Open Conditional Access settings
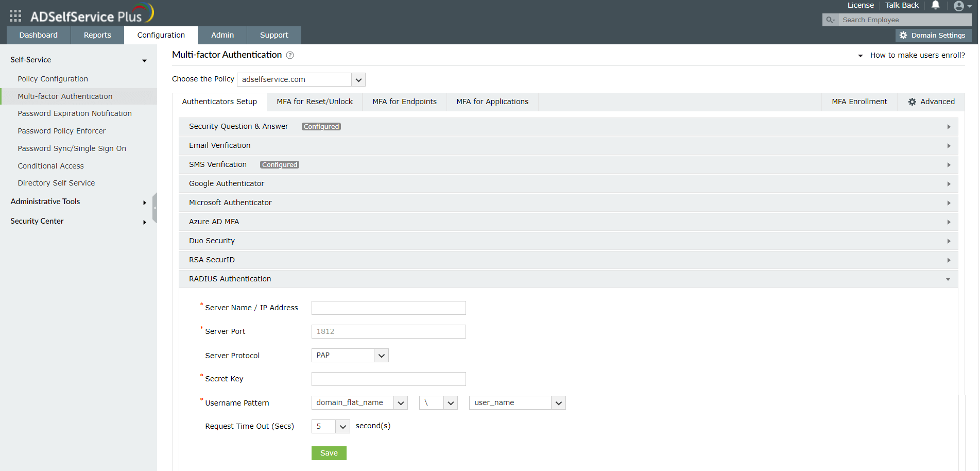The height and width of the screenshot is (471, 980). (51, 166)
